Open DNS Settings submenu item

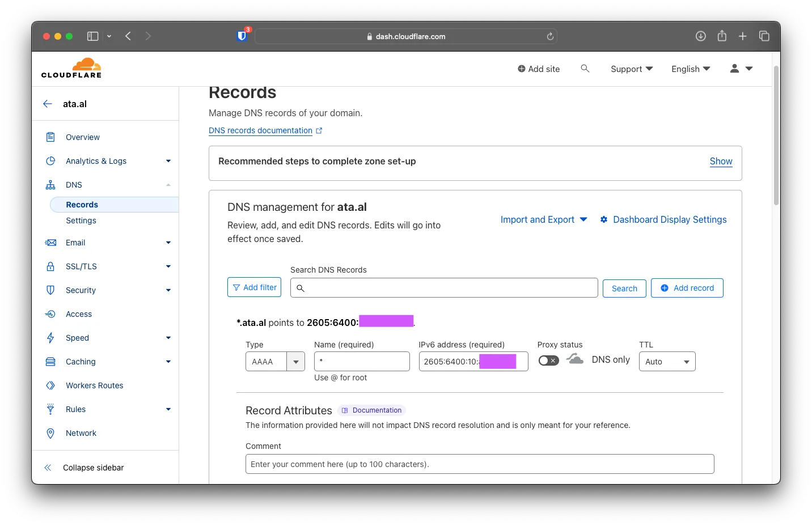pos(81,220)
